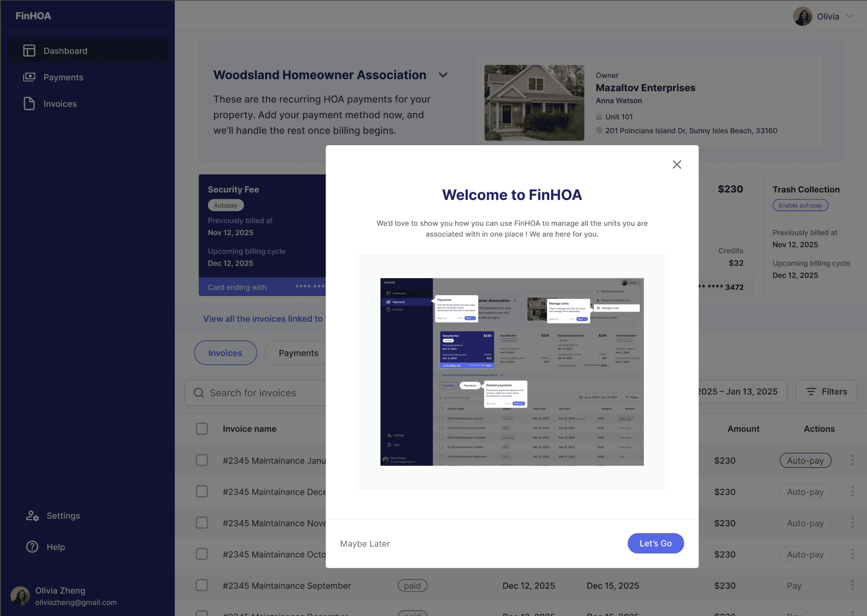The height and width of the screenshot is (616, 867).
Task: Click Auto-pay for the October invoice
Action: [x=805, y=554]
